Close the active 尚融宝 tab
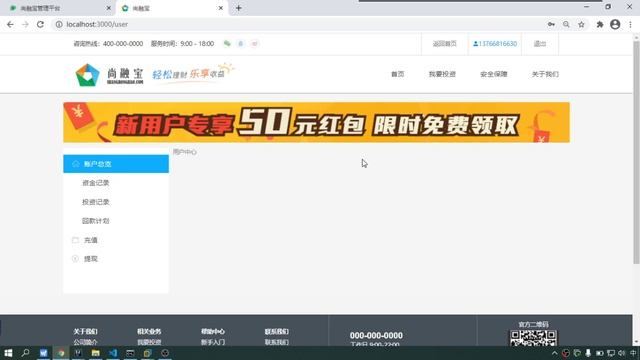The image size is (640, 360). [x=221, y=8]
